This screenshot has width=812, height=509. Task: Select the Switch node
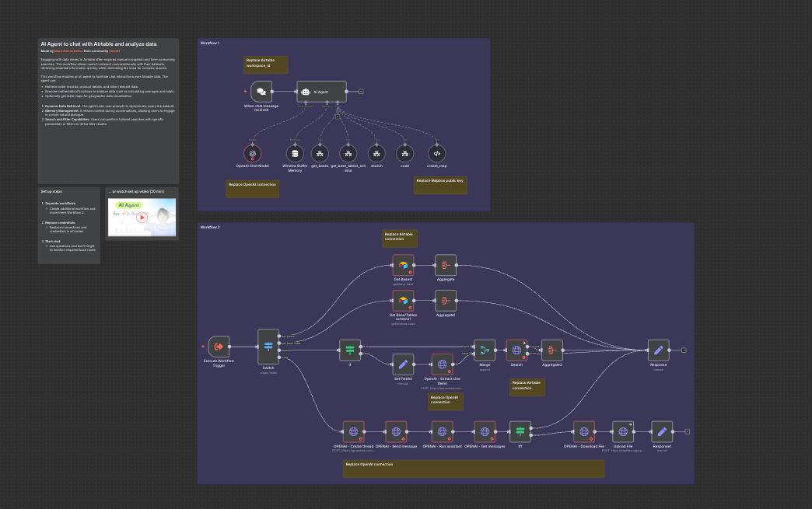tap(268, 346)
